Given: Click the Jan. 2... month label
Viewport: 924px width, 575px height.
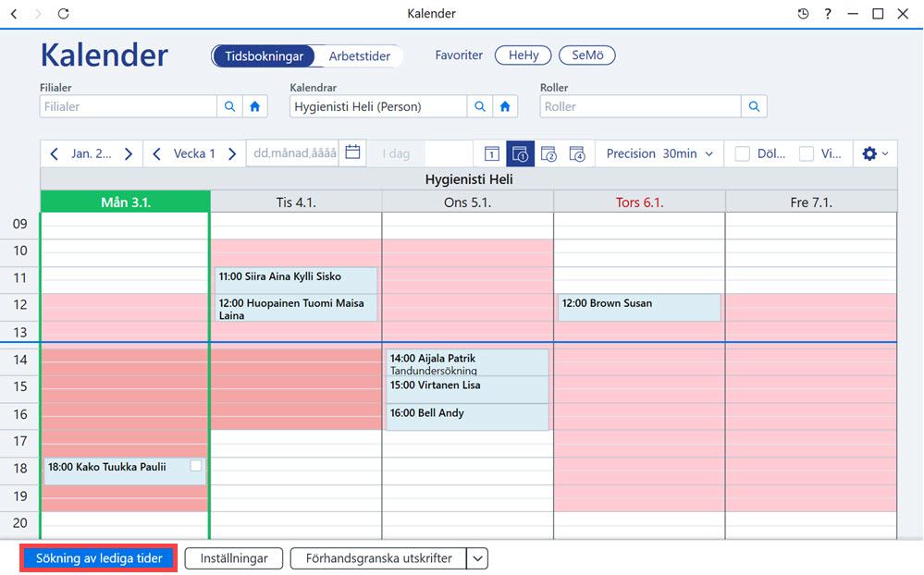Looking at the screenshot, I should click(x=92, y=153).
